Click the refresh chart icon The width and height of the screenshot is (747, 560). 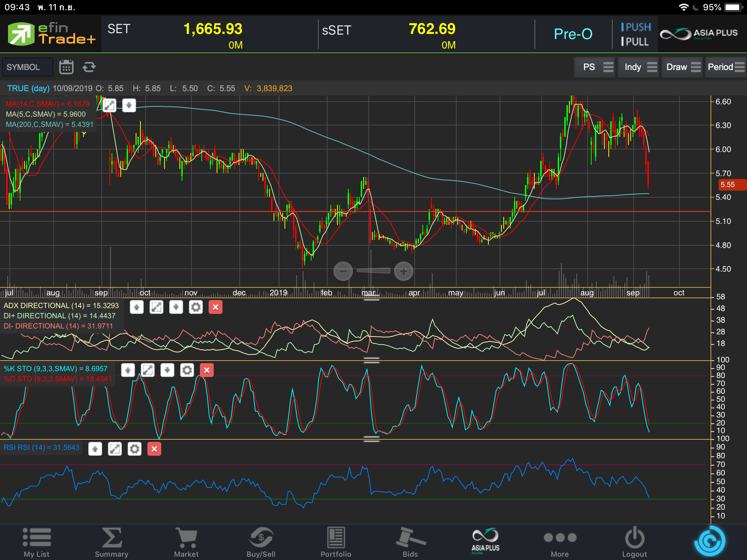pyautogui.click(x=89, y=67)
